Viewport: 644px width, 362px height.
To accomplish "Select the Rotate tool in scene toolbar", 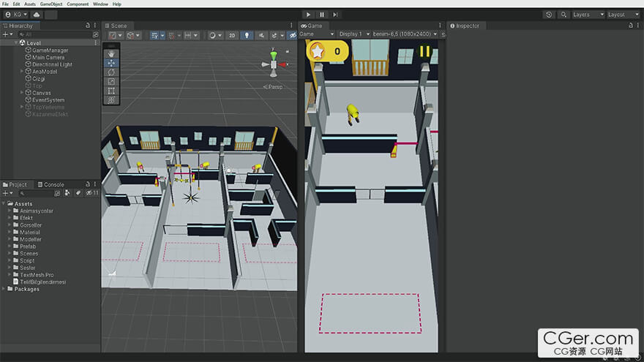I will (x=111, y=72).
